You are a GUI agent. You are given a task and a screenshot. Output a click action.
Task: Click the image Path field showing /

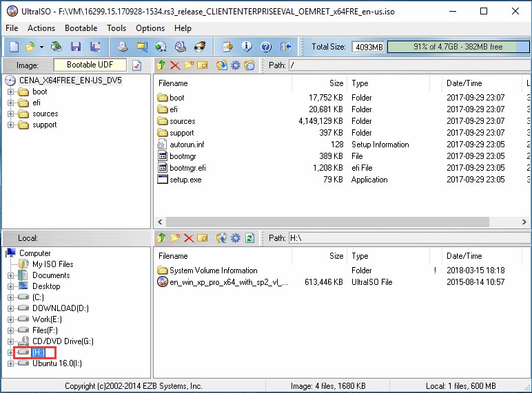pos(410,65)
